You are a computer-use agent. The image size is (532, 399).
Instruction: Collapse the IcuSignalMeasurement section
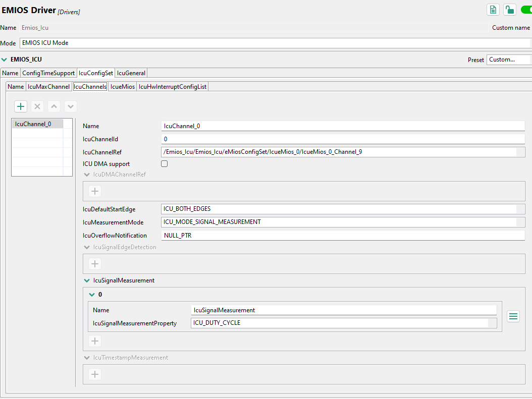click(x=87, y=280)
